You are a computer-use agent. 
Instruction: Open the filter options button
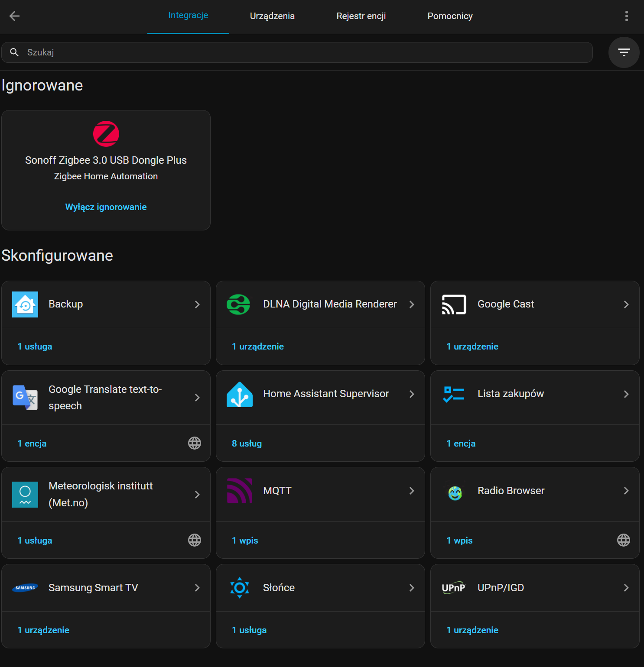tap(624, 52)
